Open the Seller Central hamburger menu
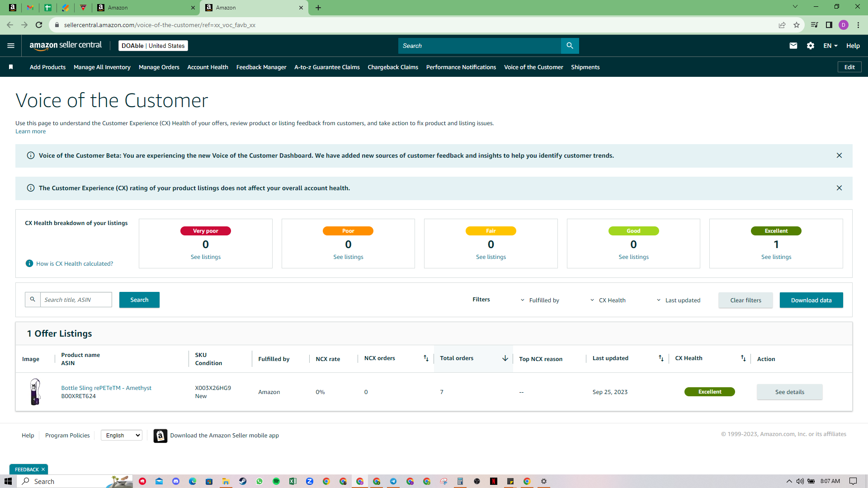Screen dimensions: 868x488 coord(11,46)
